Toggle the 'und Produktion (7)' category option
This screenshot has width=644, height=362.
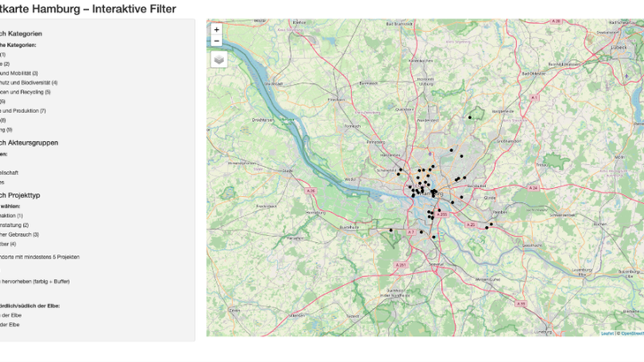23,111
